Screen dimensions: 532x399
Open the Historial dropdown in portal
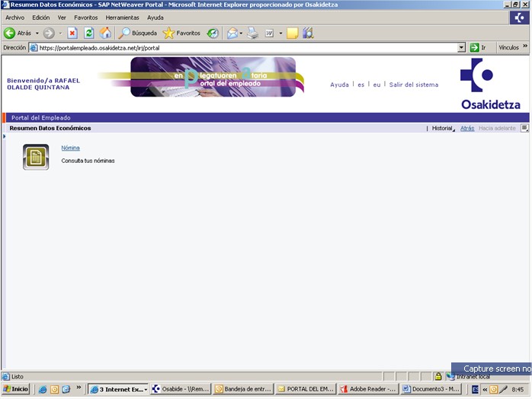pyautogui.click(x=443, y=128)
